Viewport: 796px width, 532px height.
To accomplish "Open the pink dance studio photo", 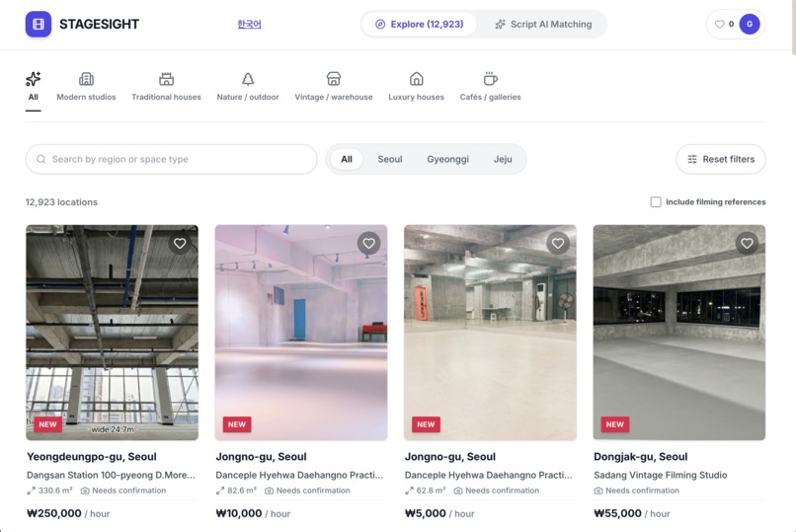I will point(301,333).
